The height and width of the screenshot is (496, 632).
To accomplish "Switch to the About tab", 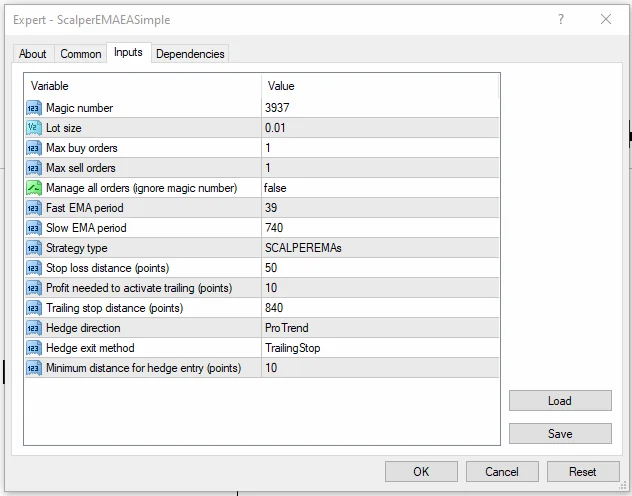I will point(33,54).
